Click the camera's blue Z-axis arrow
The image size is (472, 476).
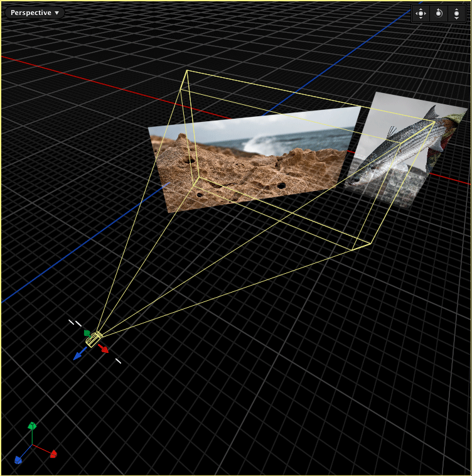pos(78,355)
